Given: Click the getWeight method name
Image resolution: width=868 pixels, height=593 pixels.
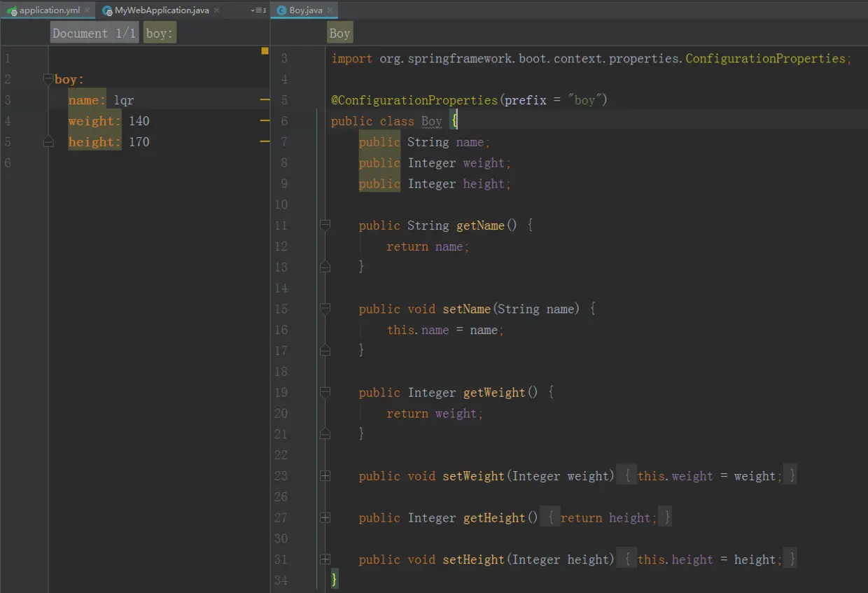Looking at the screenshot, I should [x=494, y=392].
